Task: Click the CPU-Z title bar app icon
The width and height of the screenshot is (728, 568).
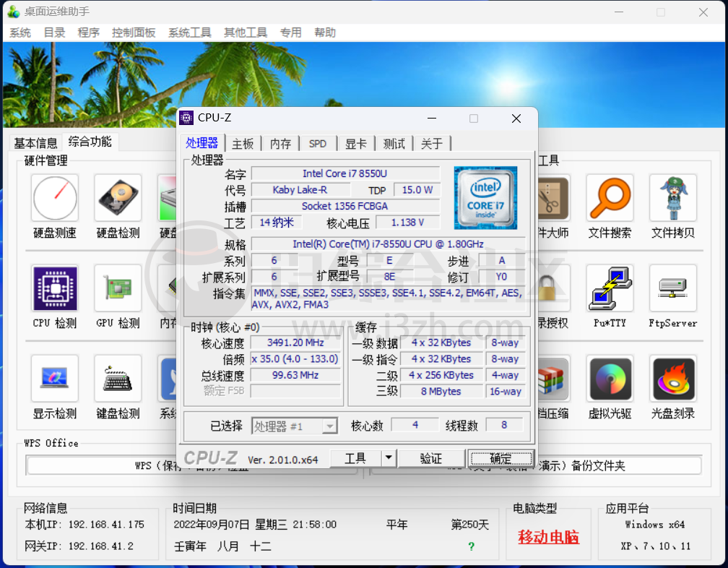Action: tap(186, 118)
